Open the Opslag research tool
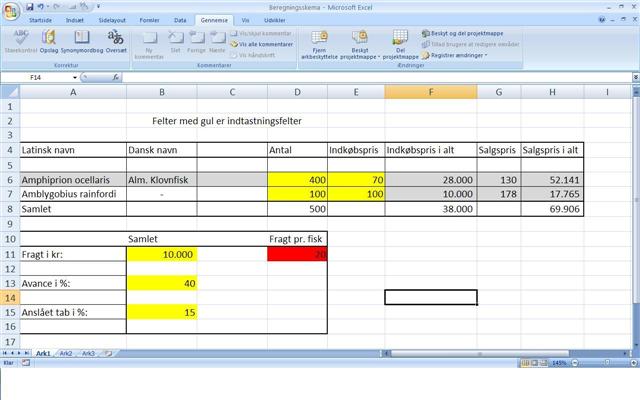This screenshot has height=400, width=640. (49, 41)
